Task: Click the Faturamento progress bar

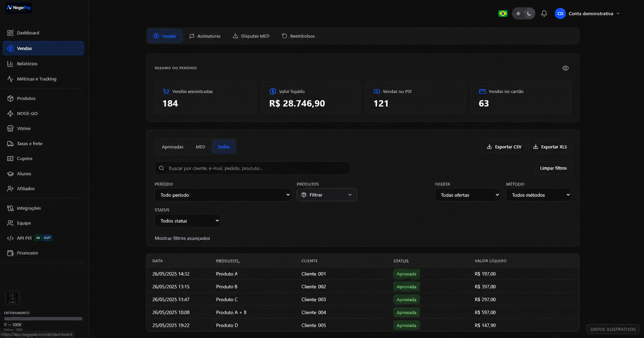Action: pos(43,319)
